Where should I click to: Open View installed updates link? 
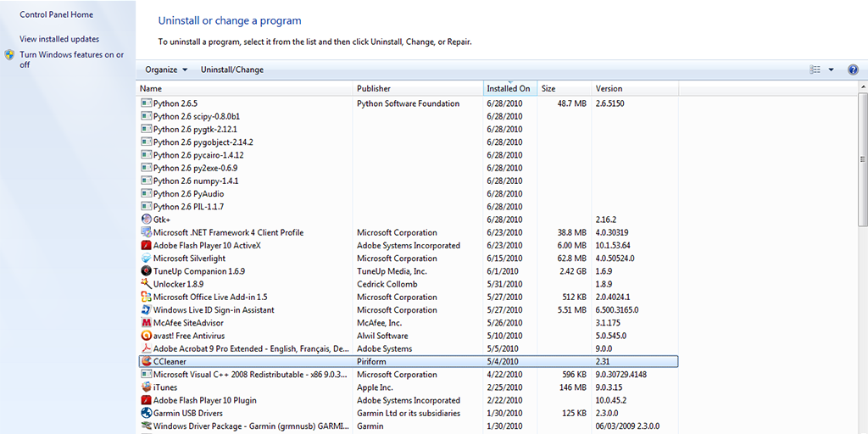59,39
